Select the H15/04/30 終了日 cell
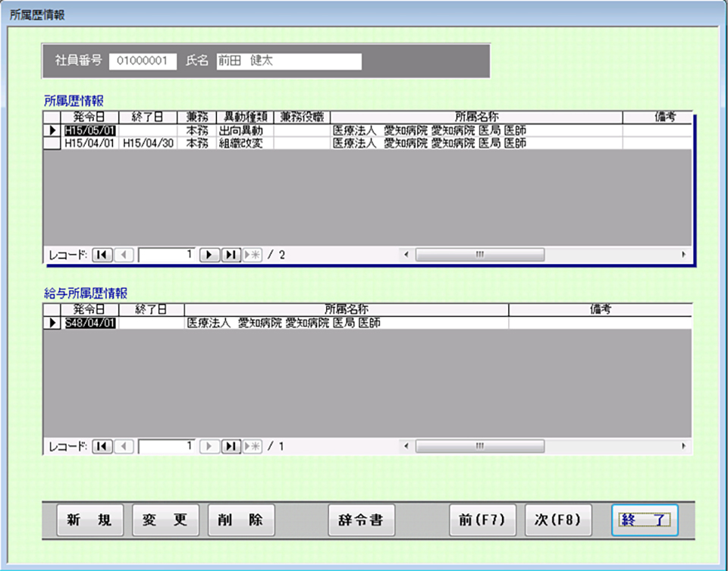This screenshot has height=571, width=728. click(148, 143)
